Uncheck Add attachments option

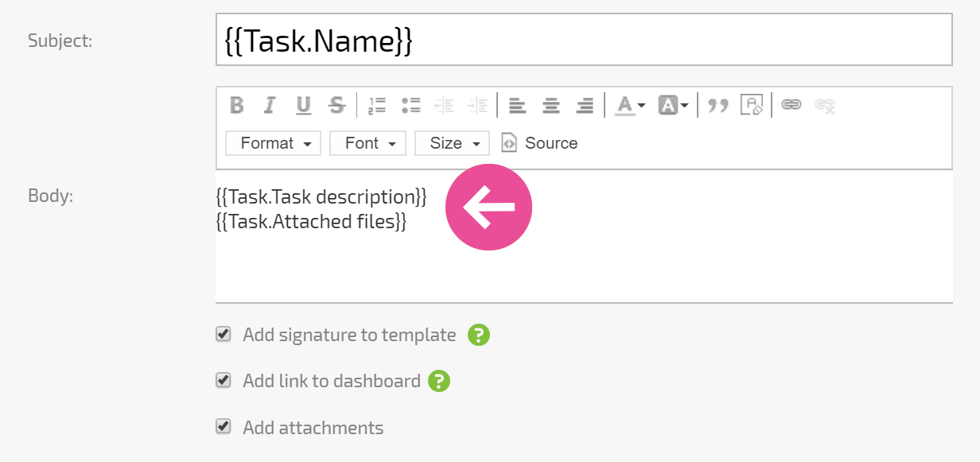(x=224, y=426)
